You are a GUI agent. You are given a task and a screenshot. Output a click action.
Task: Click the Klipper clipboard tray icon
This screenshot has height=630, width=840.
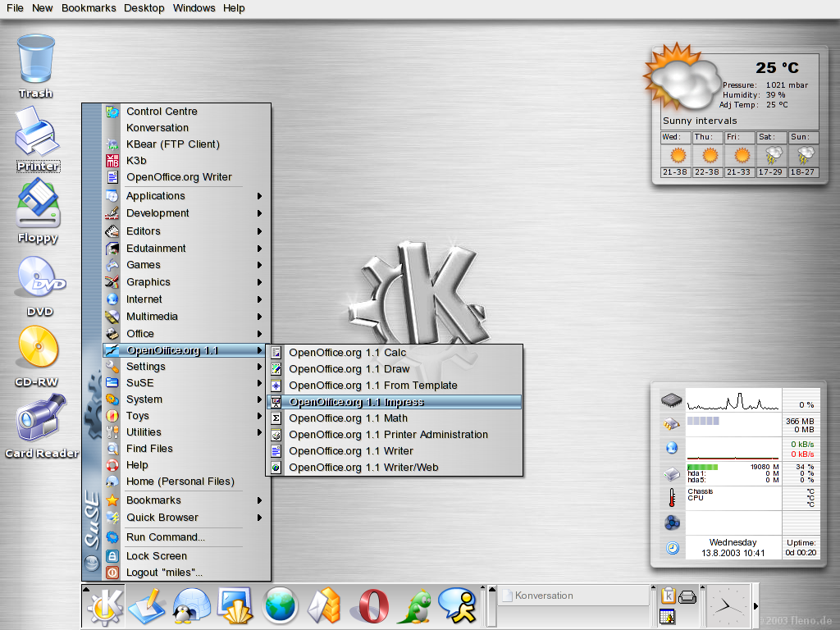(668, 596)
